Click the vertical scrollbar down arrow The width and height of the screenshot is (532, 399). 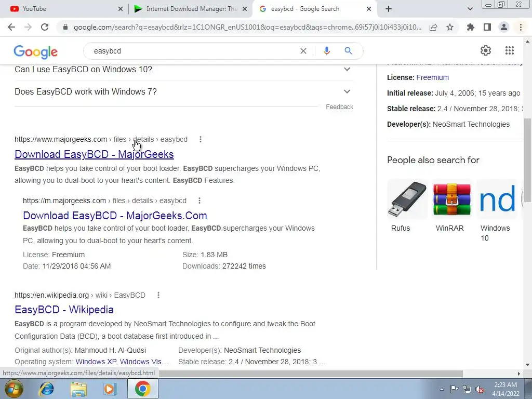click(528, 365)
